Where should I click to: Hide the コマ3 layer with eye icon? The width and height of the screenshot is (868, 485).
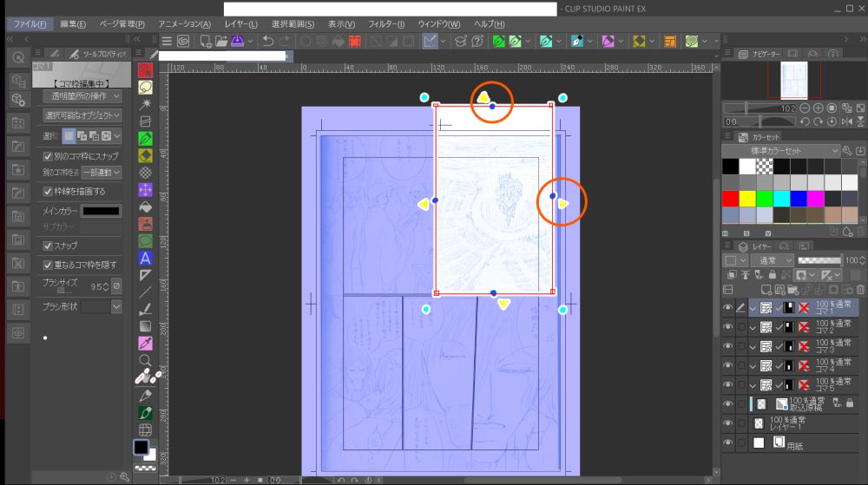[x=727, y=347]
